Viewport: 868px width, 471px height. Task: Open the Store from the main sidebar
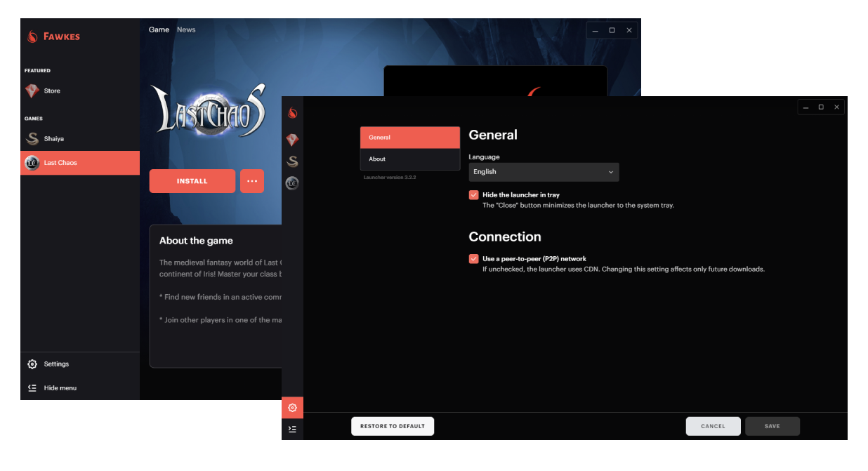(80, 91)
